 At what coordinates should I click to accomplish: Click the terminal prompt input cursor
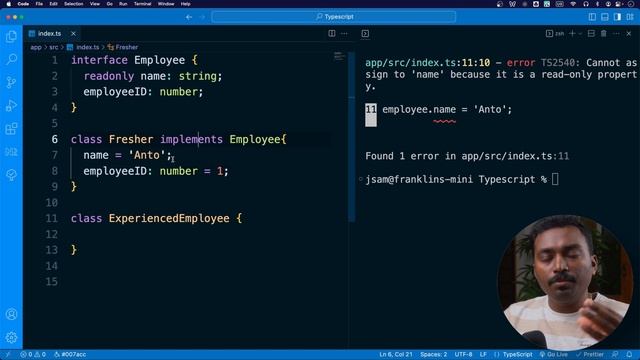point(555,179)
